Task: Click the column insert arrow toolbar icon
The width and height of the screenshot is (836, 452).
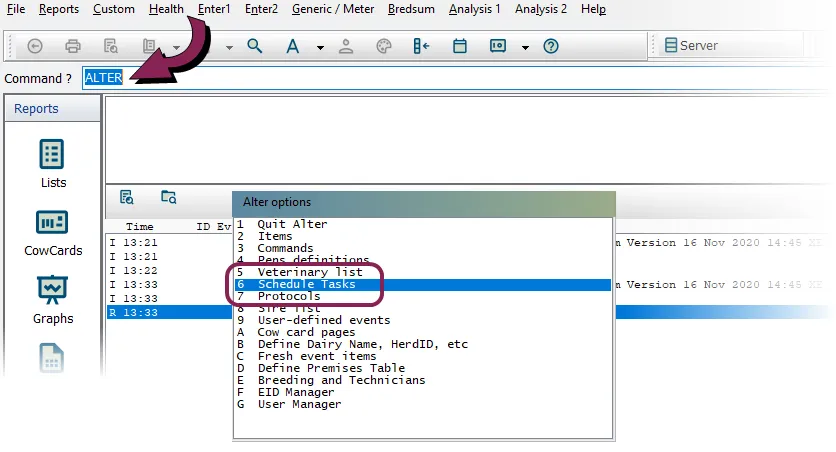Action: tap(421, 46)
